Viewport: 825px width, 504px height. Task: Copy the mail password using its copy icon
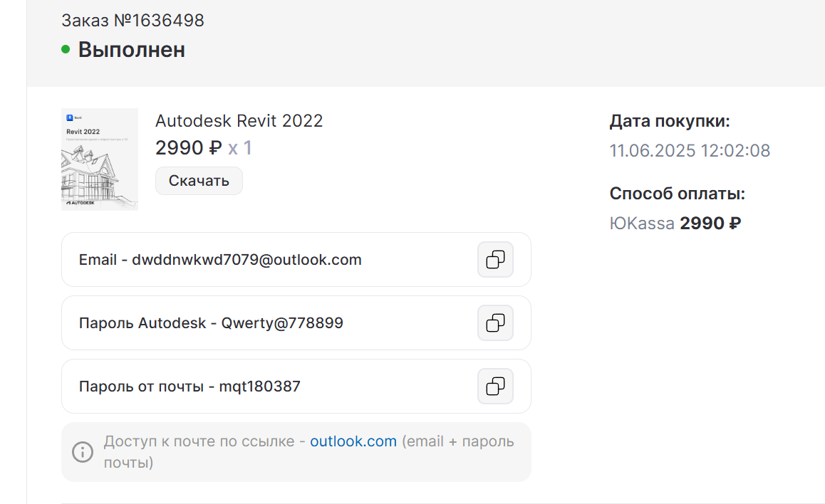(x=495, y=387)
